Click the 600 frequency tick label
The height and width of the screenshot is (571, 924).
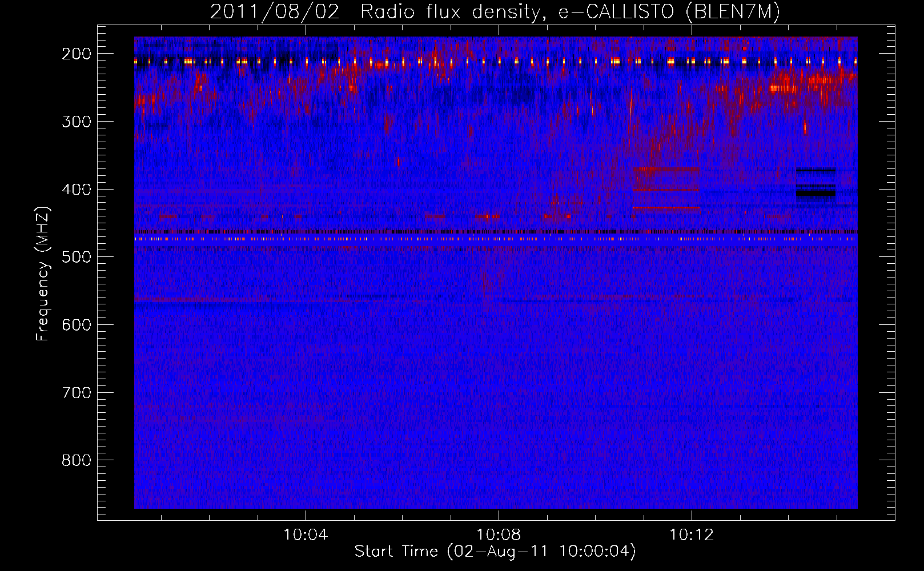[77, 325]
